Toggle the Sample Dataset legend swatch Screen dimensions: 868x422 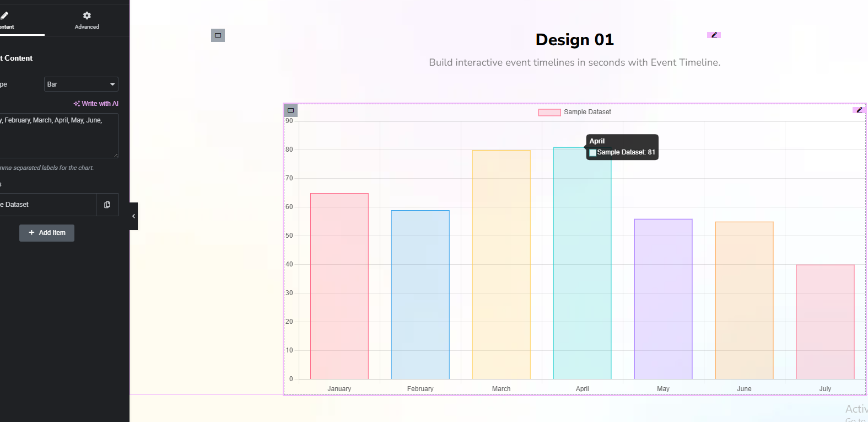point(549,112)
